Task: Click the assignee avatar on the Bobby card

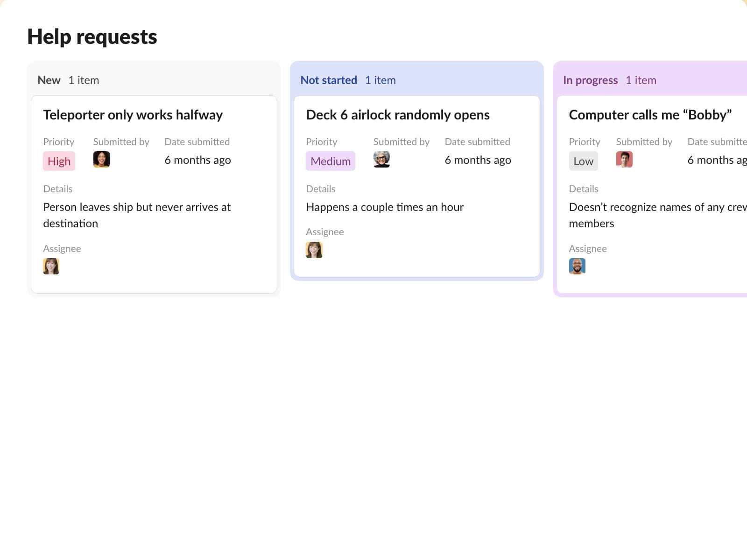Action: coord(577,266)
